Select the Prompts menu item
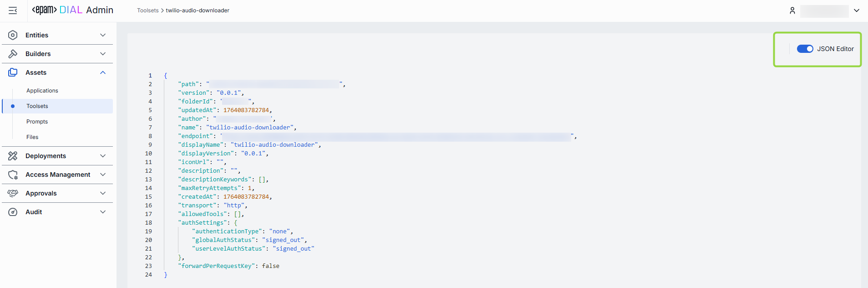 coord(37,122)
